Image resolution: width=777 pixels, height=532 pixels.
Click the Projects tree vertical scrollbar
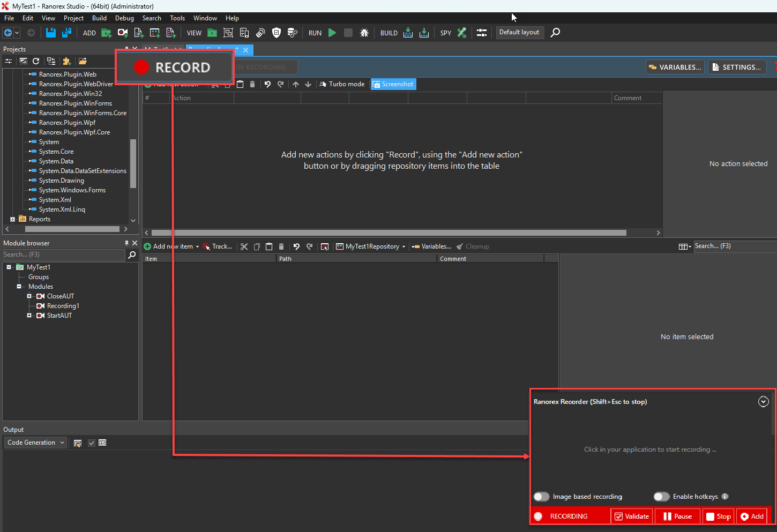133,163
